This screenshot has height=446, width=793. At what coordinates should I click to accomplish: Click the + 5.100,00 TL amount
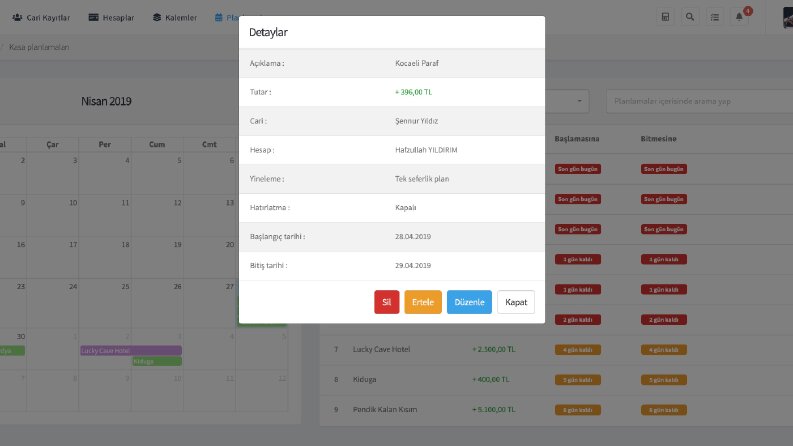click(x=494, y=409)
